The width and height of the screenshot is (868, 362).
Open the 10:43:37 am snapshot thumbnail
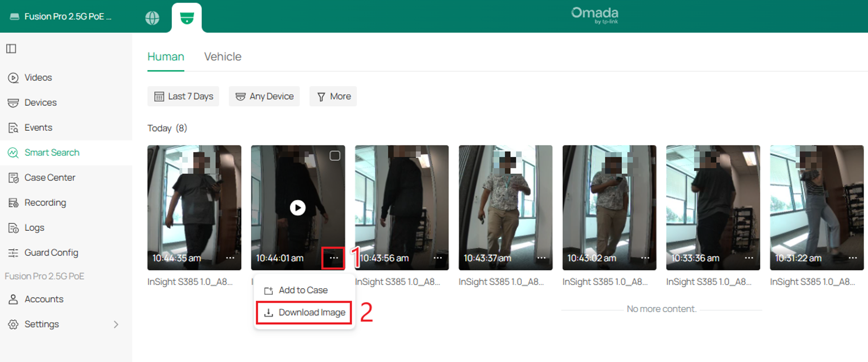(x=506, y=208)
